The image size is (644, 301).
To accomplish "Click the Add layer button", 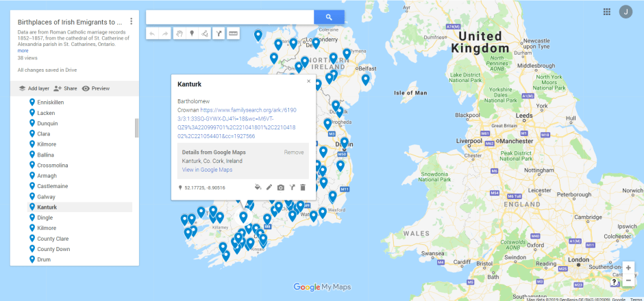I will pyautogui.click(x=34, y=88).
